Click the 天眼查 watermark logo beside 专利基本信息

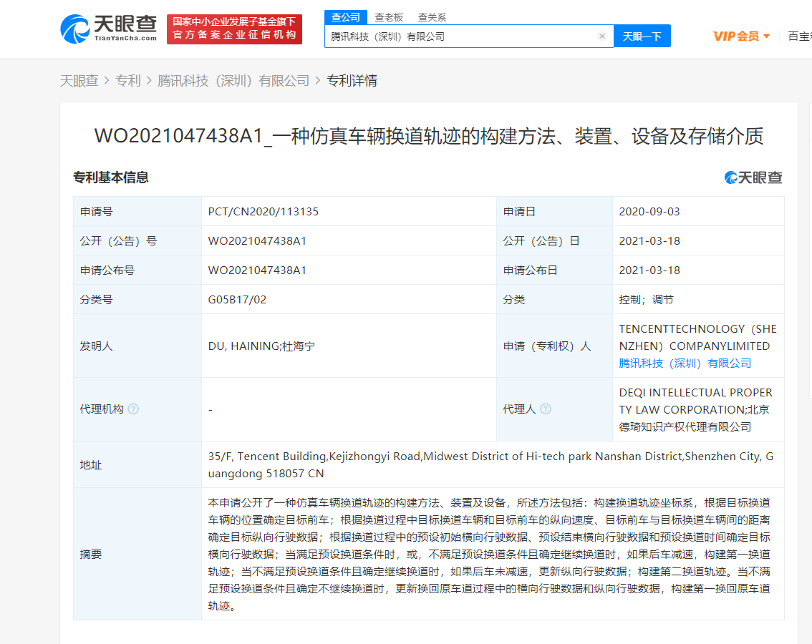click(753, 177)
